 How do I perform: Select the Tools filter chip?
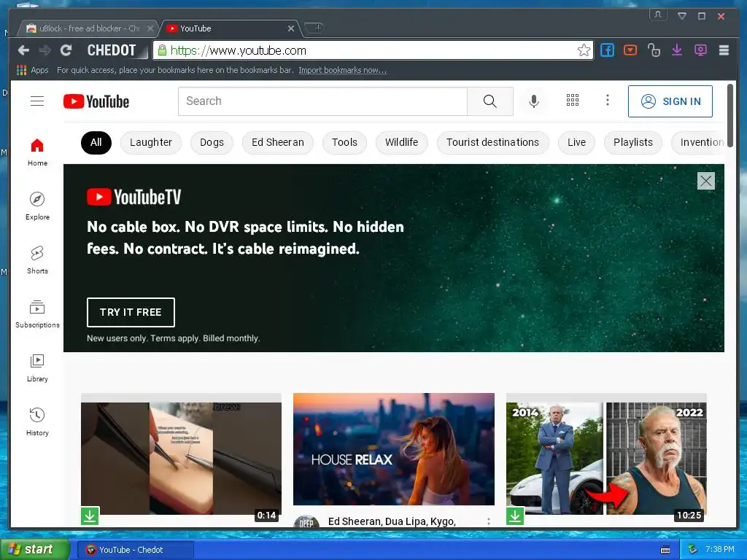tap(344, 142)
